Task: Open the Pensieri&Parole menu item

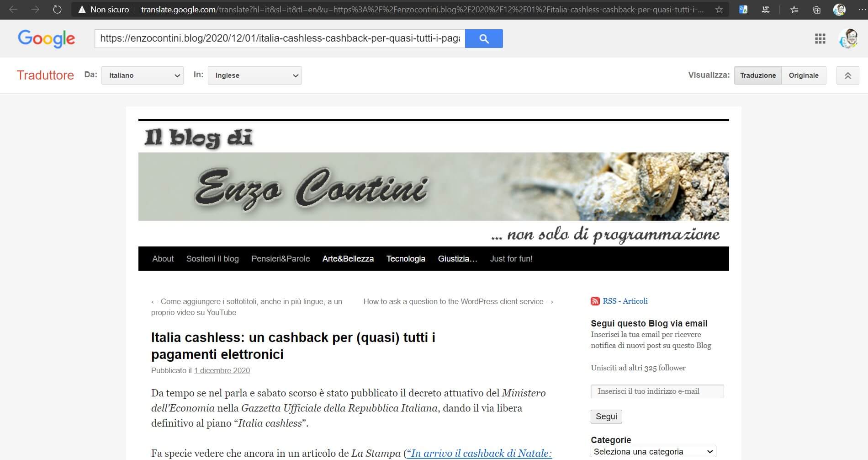Action: tap(281, 259)
